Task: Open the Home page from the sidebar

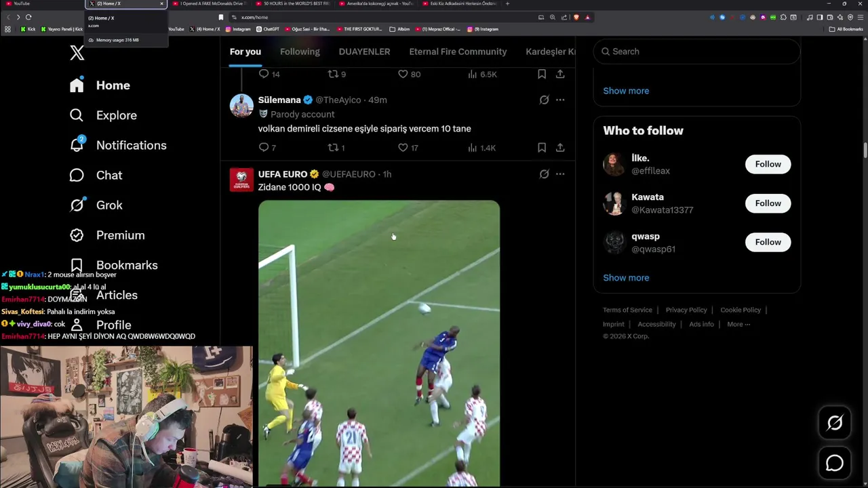Action: 100,85
